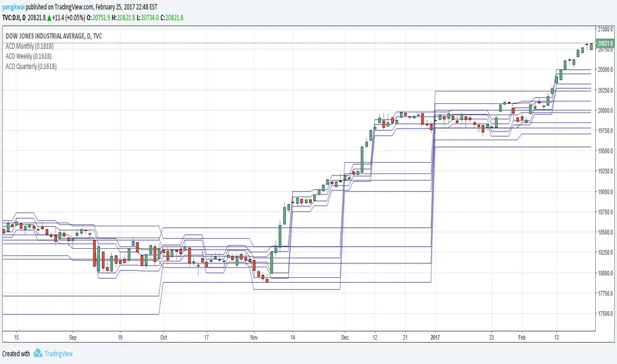Click the TVC:DJI, D symbol text
This screenshot has width=617, height=364.
coord(14,18)
